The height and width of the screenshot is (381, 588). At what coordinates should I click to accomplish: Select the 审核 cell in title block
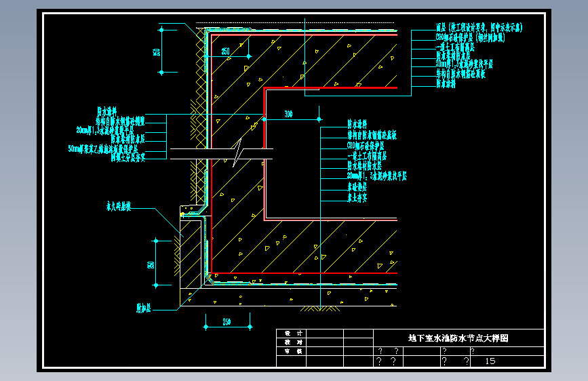point(293,351)
